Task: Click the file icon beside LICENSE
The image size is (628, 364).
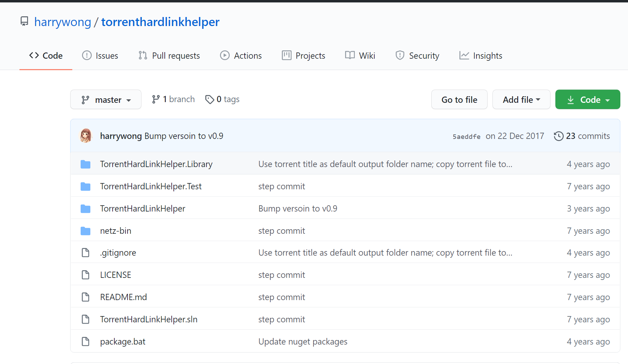Action: click(85, 275)
